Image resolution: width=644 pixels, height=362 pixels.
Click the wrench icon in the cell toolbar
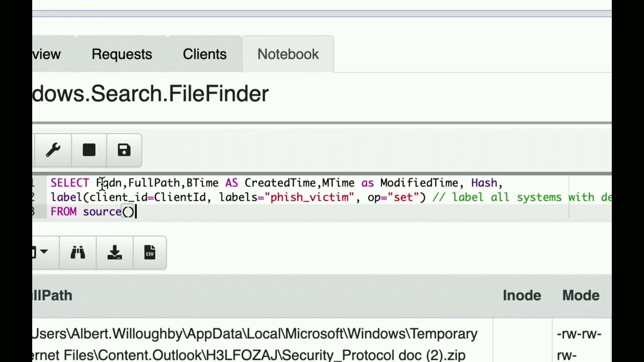[53, 150]
